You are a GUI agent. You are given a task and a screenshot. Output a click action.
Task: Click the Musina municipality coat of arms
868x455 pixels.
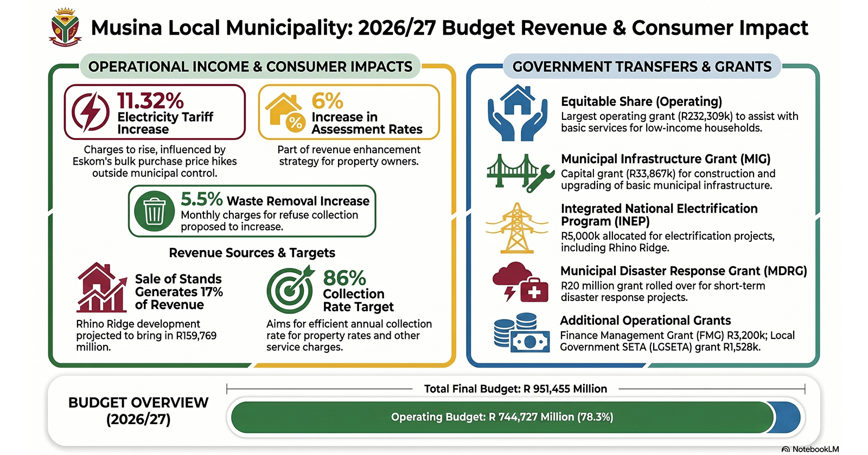click(x=65, y=27)
